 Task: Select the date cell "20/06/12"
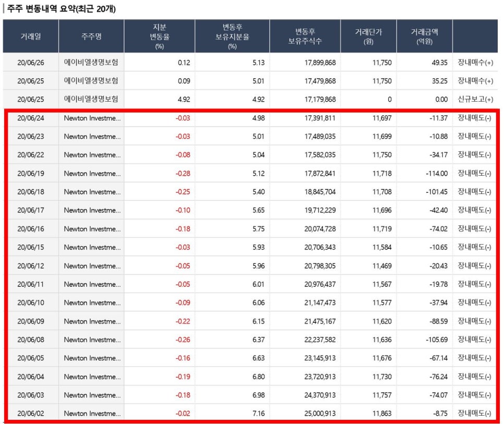(31, 266)
